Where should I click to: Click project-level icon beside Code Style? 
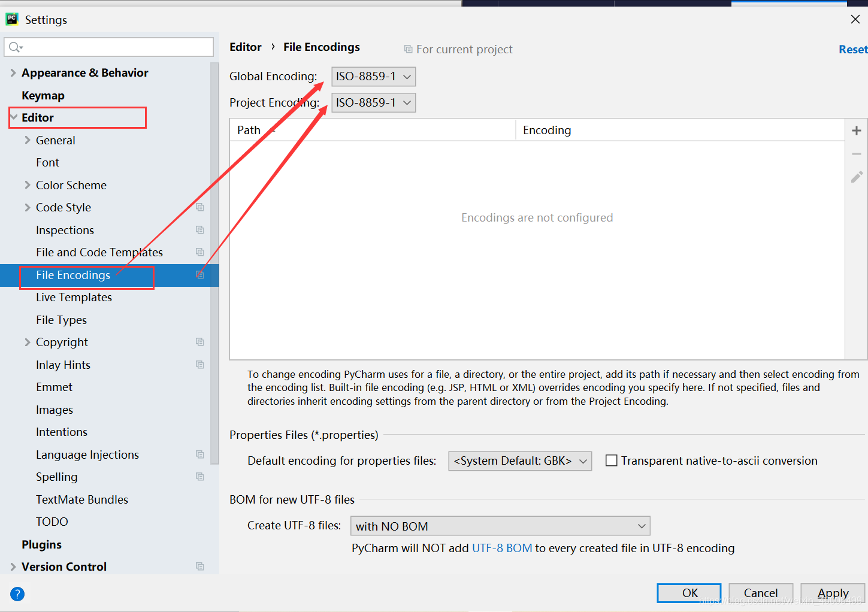tap(200, 207)
